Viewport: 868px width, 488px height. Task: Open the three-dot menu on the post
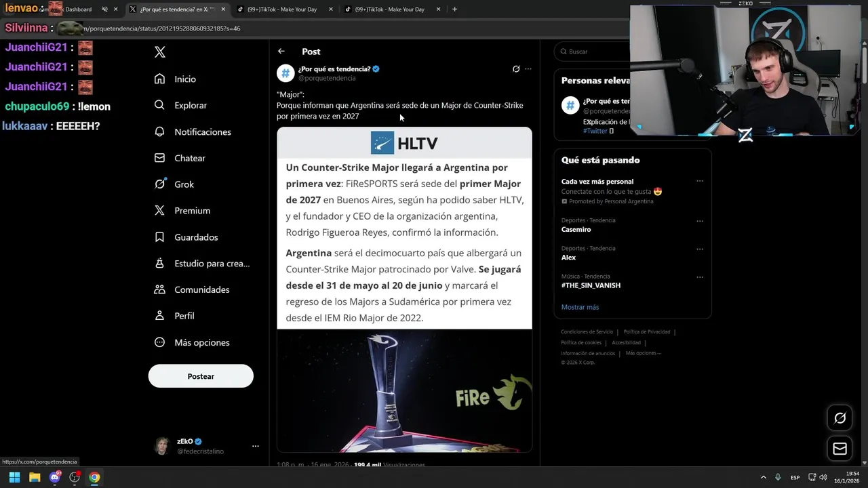528,69
